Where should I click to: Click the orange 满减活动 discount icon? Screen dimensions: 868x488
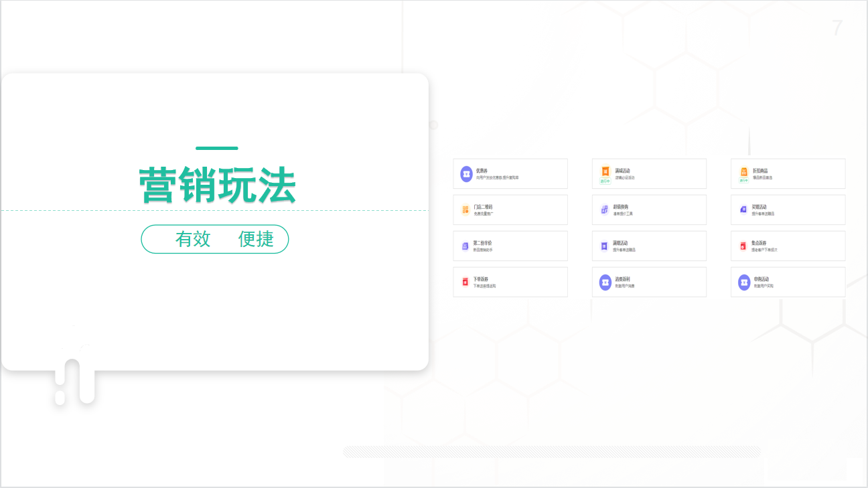pos(605,170)
